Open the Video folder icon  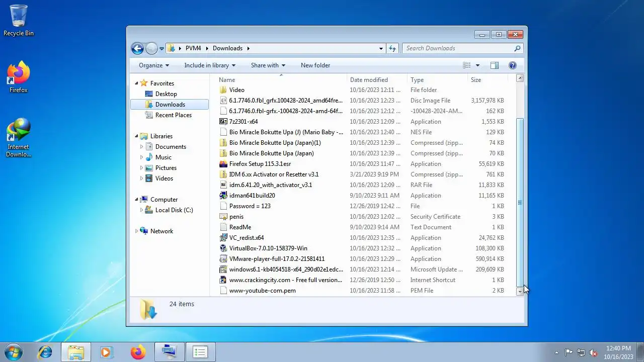224,90
